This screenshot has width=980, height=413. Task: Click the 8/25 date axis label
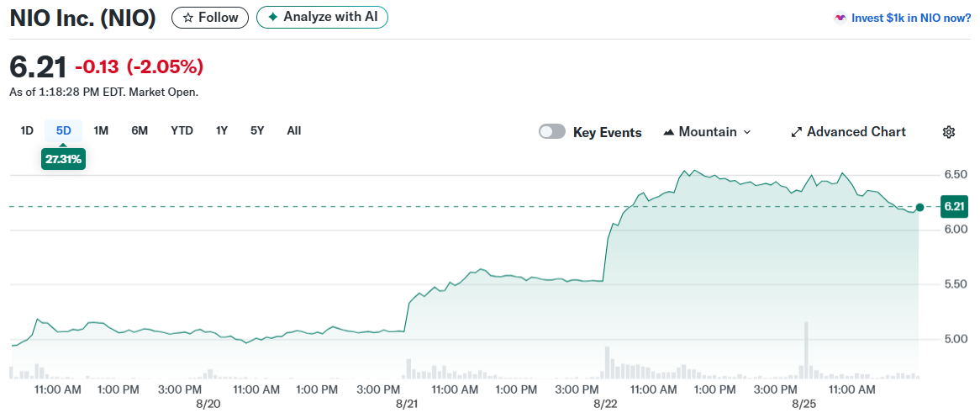click(x=803, y=405)
